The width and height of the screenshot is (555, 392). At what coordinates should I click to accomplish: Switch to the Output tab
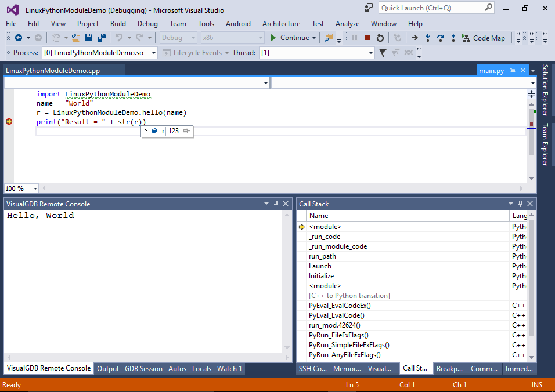pos(108,369)
